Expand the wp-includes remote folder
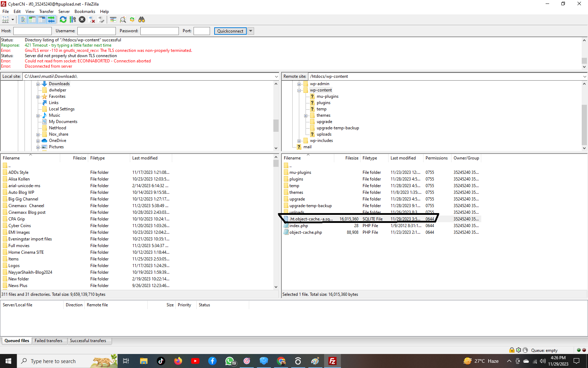Screen dimensions: 588x368 [299, 141]
